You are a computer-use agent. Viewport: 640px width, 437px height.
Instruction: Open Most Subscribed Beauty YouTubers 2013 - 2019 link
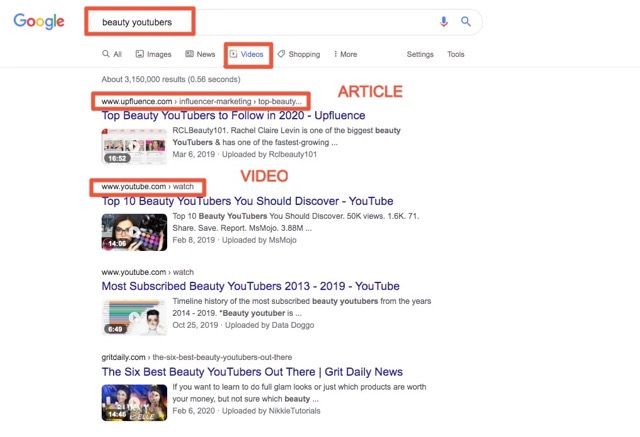[x=251, y=286]
